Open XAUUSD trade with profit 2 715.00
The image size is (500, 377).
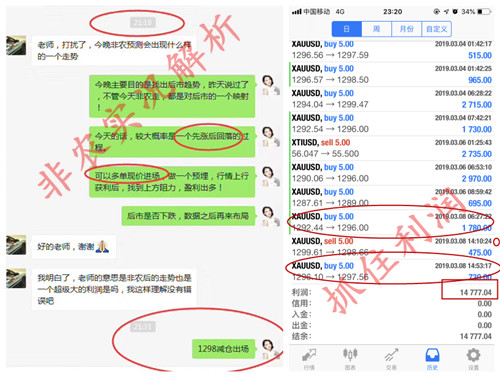(391, 99)
